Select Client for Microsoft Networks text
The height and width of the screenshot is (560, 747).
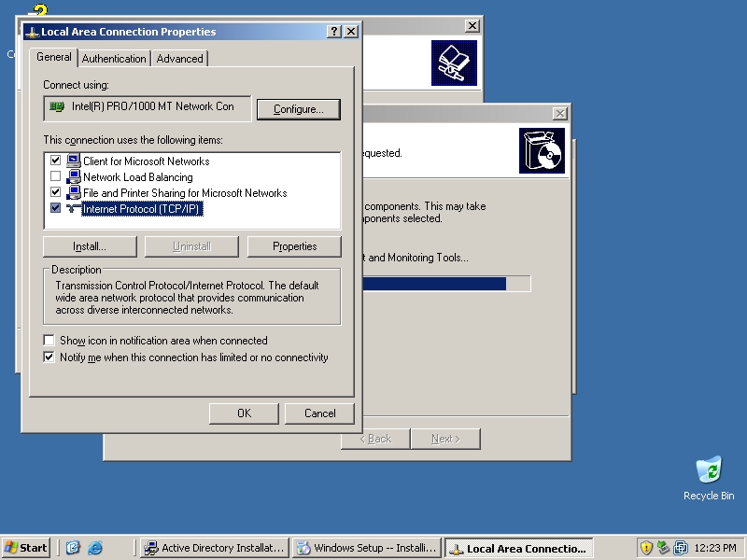point(147,161)
